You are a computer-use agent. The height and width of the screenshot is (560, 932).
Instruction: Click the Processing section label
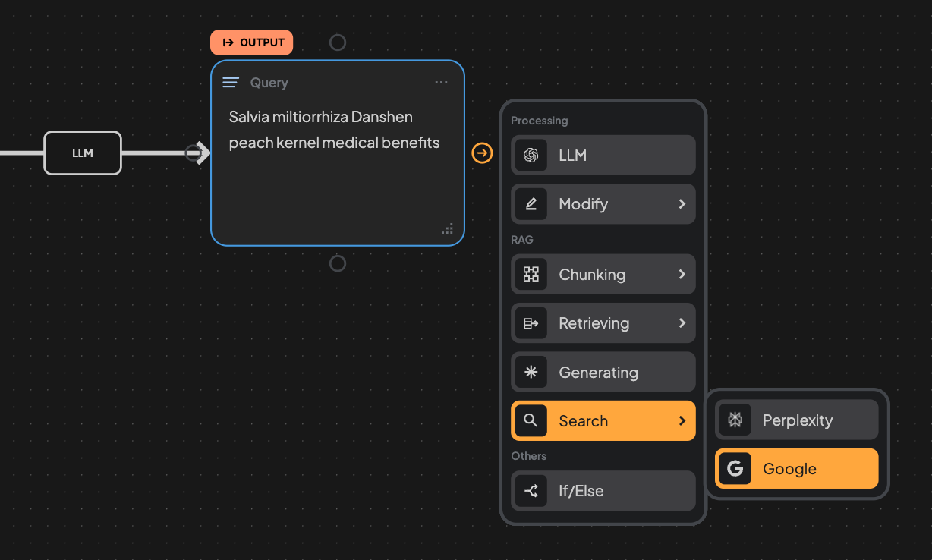pos(540,121)
